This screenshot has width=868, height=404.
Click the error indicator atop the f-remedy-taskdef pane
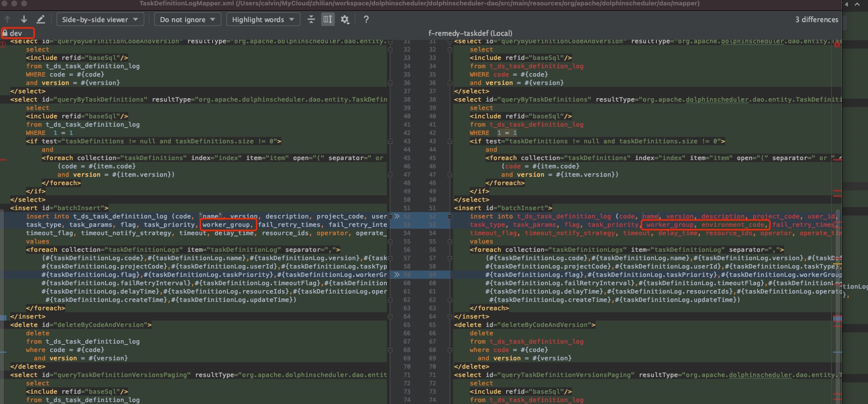pyautogui.click(x=837, y=45)
